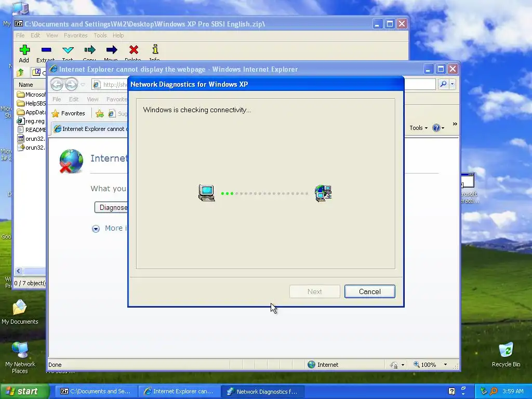This screenshot has width=532, height=399.
Task: Expand the IE command bar chevron
Action: point(455,124)
